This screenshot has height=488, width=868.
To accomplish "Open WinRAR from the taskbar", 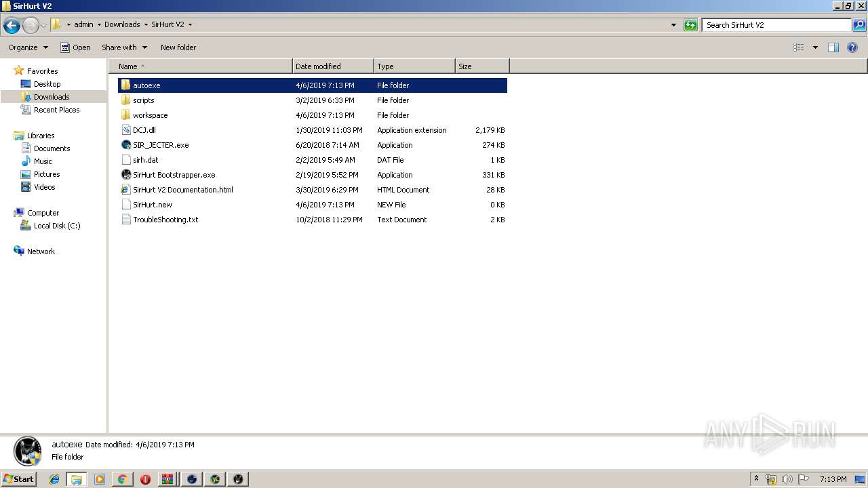I will (167, 479).
